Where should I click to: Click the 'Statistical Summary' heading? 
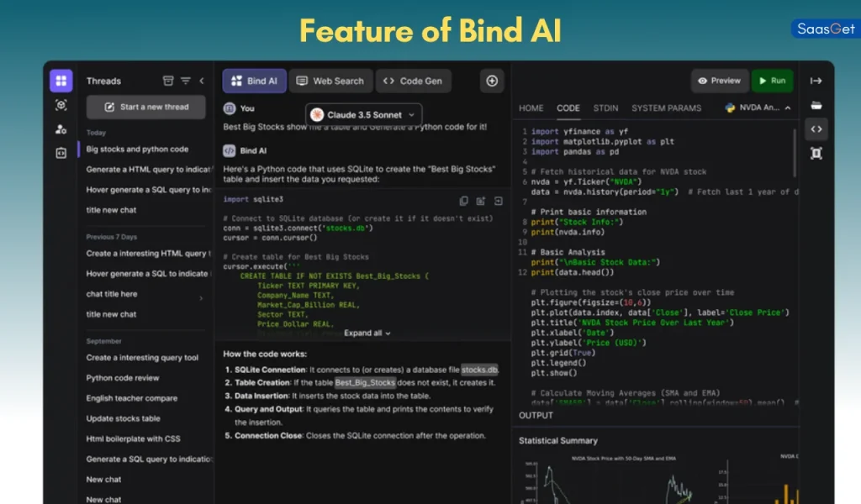pos(558,440)
